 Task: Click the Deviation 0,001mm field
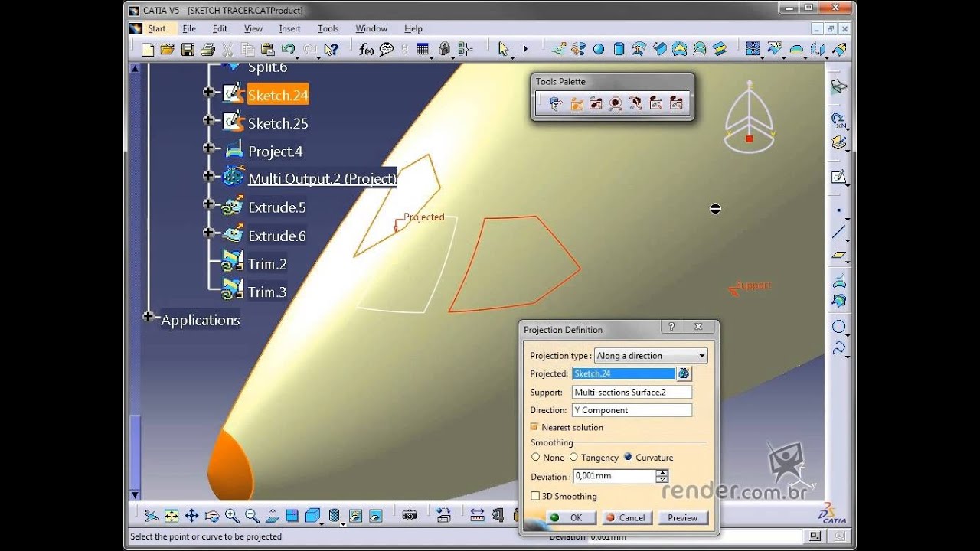tap(615, 476)
